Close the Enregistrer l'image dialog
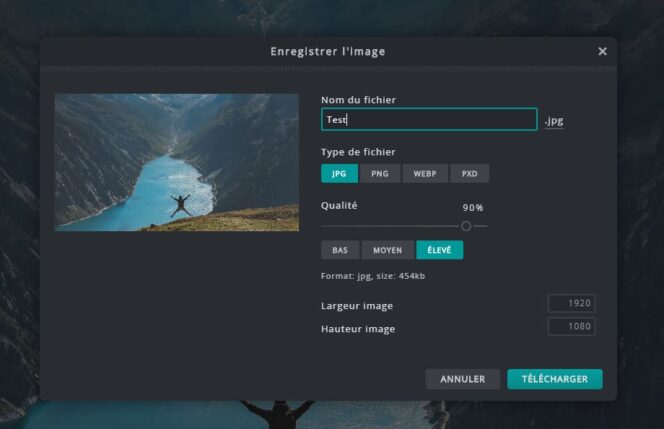Image resolution: width=664 pixels, height=429 pixels. click(x=602, y=51)
